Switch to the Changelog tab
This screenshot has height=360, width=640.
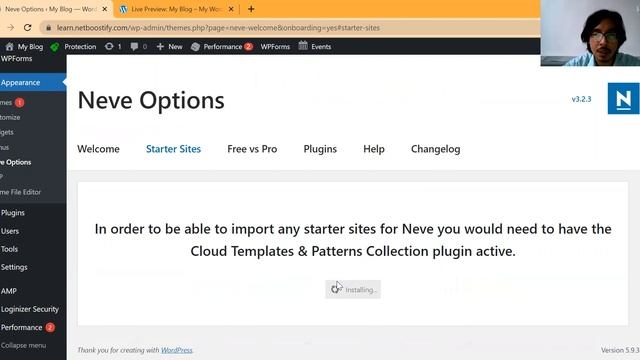pos(436,149)
